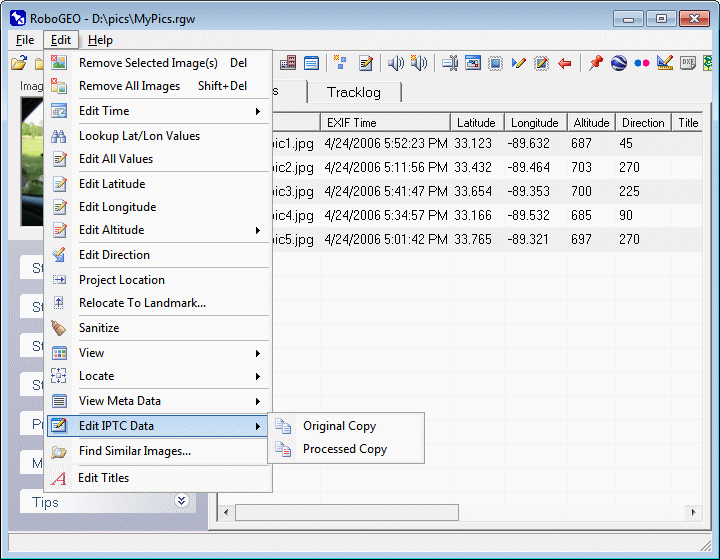
Task: Sort by EXIF Time column header
Action: (385, 123)
